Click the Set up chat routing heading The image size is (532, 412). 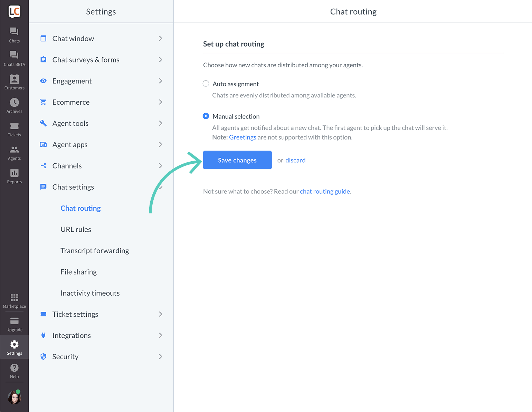point(234,44)
